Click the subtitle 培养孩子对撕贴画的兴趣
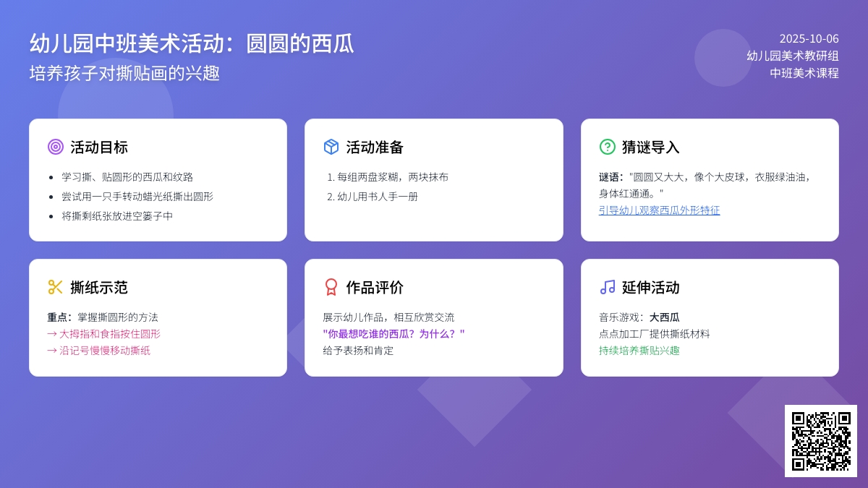Viewport: 868px width, 488px height. point(124,73)
